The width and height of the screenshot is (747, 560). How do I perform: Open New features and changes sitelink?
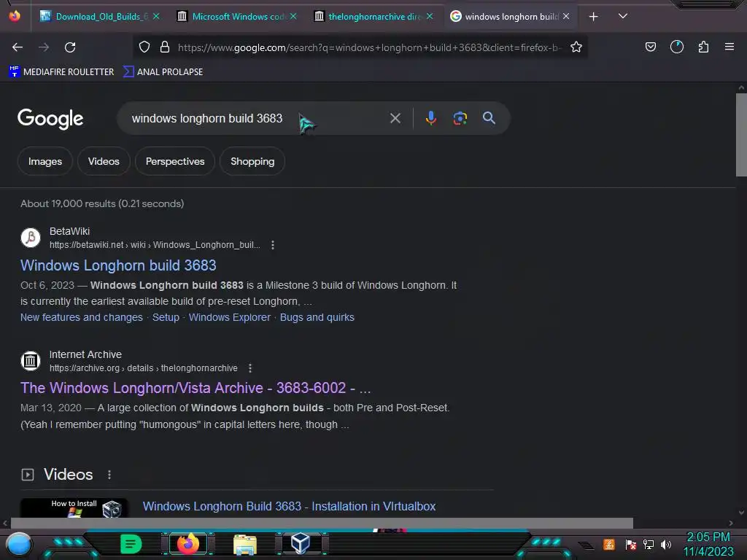[82, 318]
